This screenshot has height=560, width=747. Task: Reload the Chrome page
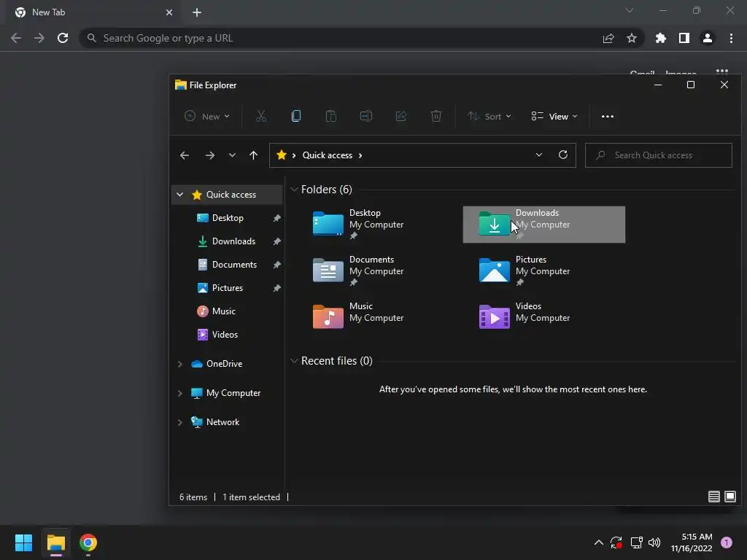click(x=63, y=38)
